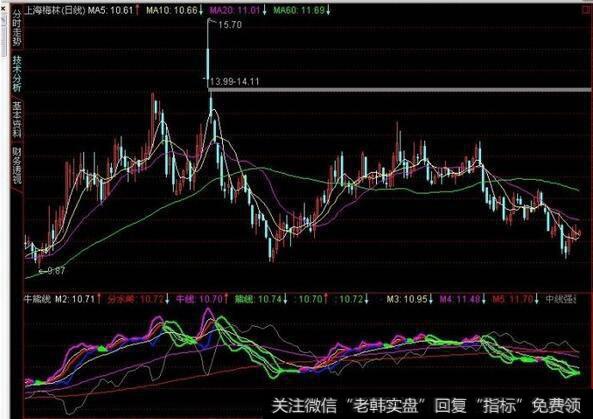Screen dimensions: 593x419
Task: Click the gray horizontal gap line at 13.99-14.11
Action: click(x=399, y=90)
